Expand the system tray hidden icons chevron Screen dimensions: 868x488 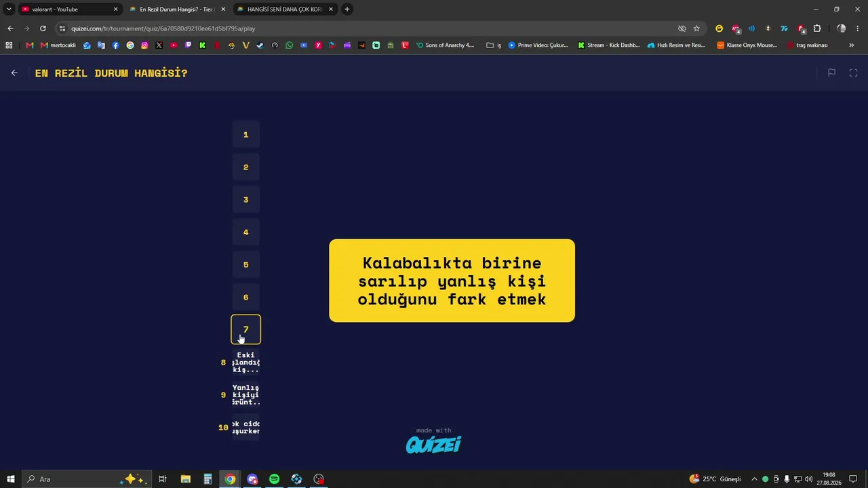[x=754, y=479]
